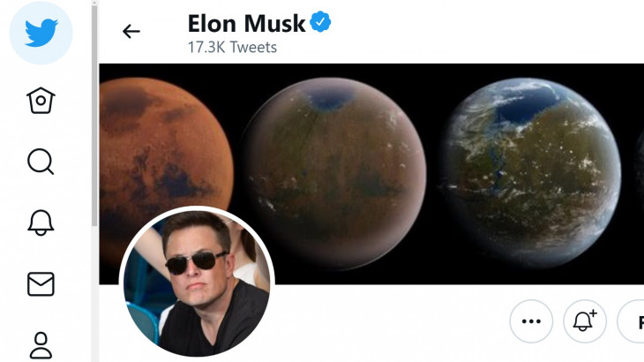
Task: Go back using the left arrow
Action: (x=131, y=31)
